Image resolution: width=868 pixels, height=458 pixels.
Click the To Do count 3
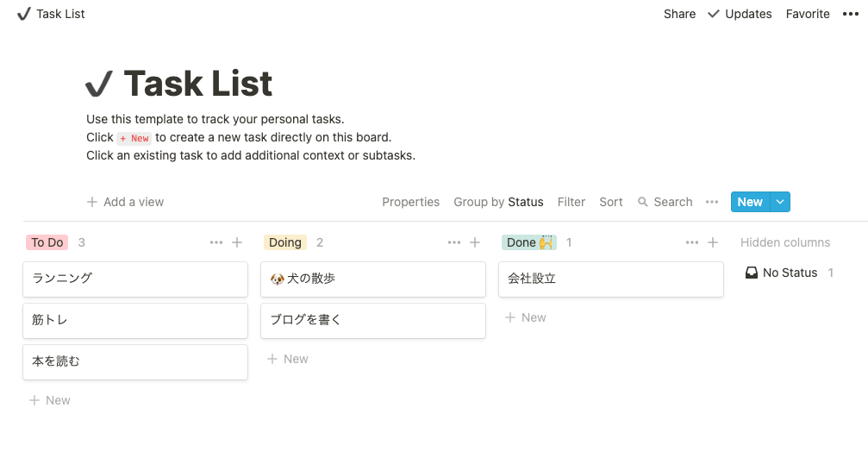[x=81, y=242]
